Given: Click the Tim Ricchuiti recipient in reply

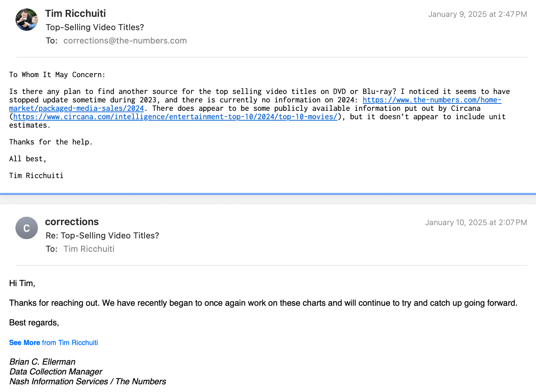Looking at the screenshot, I should 89,249.
